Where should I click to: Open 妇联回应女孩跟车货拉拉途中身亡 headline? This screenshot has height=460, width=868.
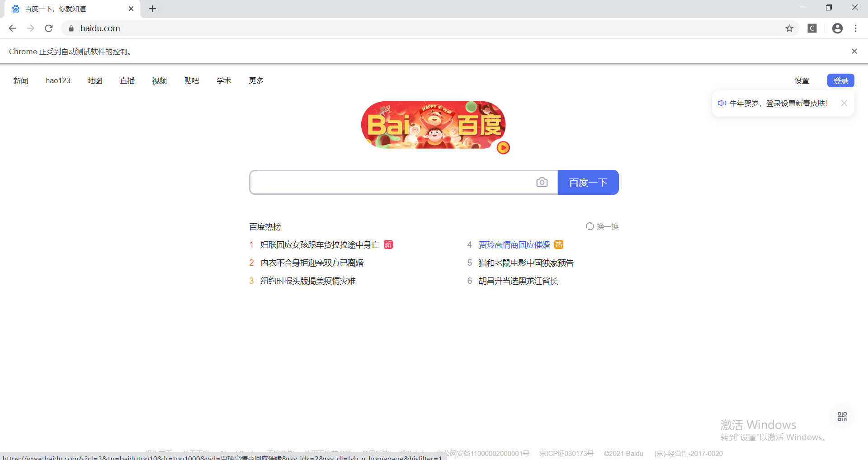pyautogui.click(x=320, y=244)
